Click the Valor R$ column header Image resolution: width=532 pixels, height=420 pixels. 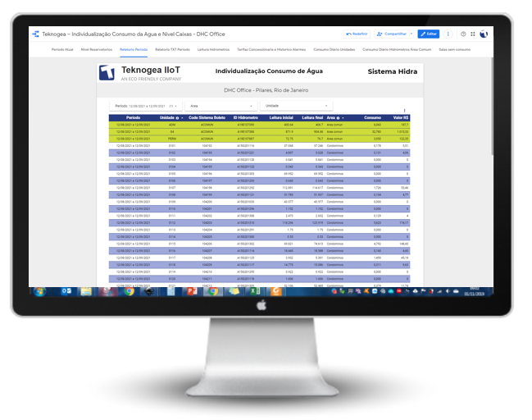click(x=401, y=118)
